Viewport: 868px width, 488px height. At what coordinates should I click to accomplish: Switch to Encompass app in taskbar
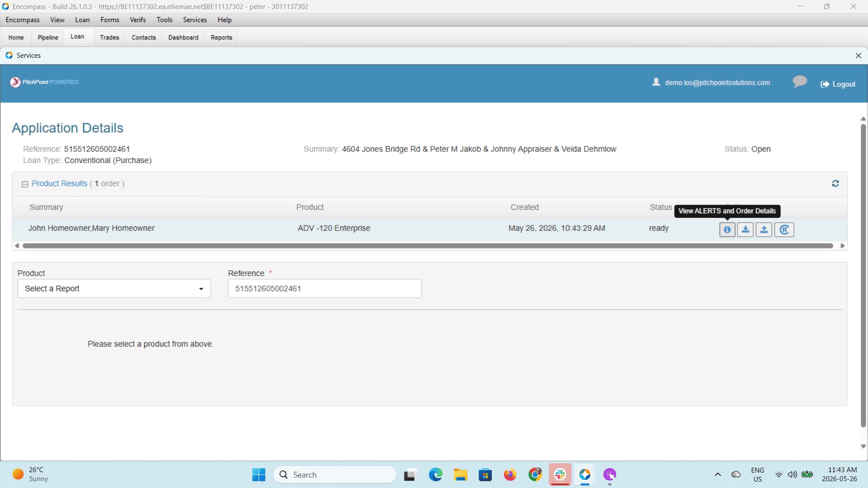coord(585,474)
